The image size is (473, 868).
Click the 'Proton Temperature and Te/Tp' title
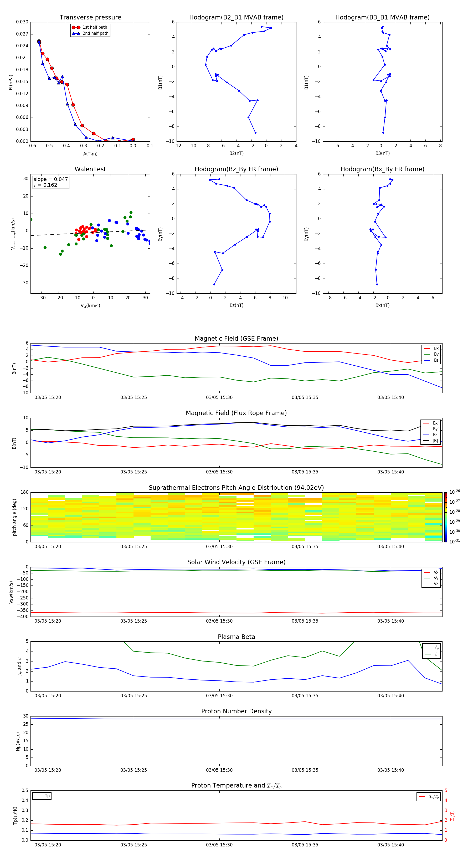pos(236,786)
